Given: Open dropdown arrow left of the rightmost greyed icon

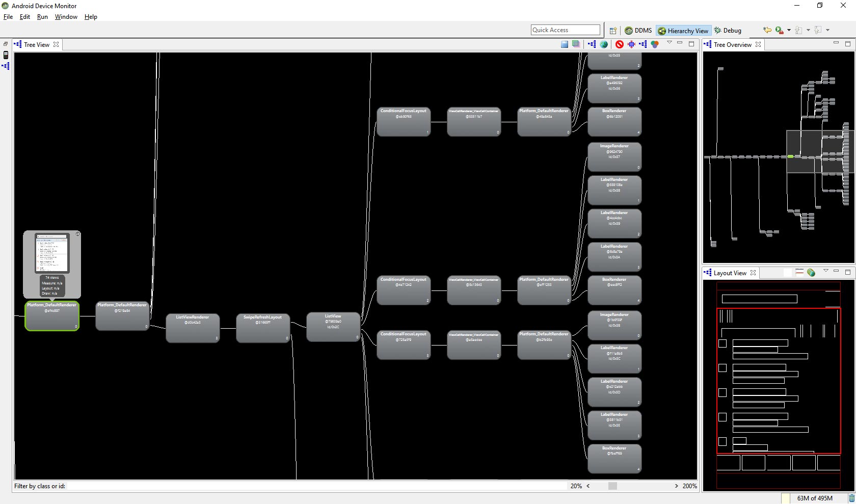Looking at the screenshot, I should pos(808,30).
